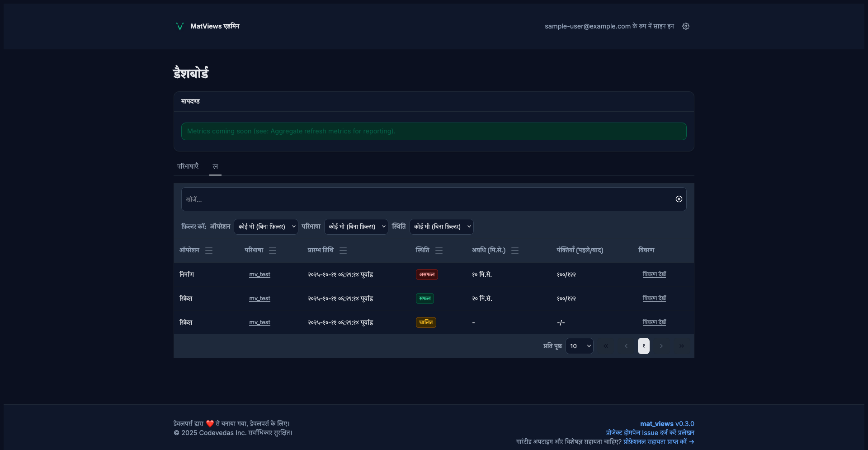Jump to last page with double chevron
The width and height of the screenshot is (868, 450).
(681, 346)
